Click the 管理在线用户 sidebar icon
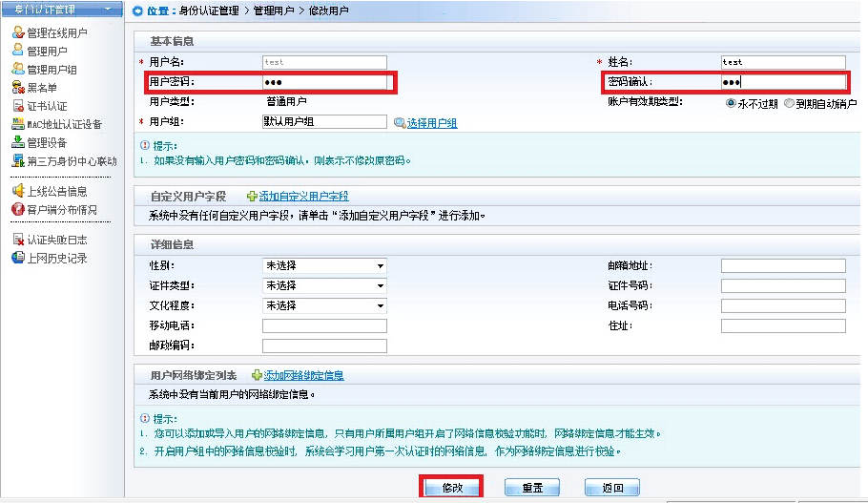 [x=18, y=32]
